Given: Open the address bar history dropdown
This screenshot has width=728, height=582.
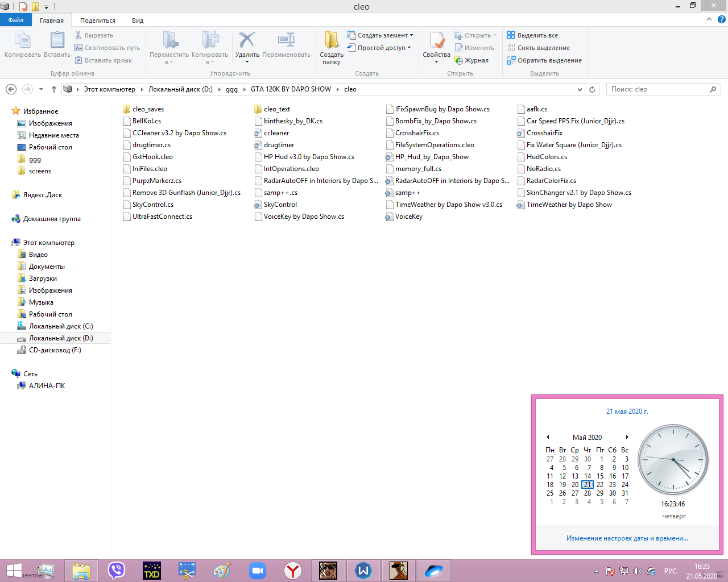Looking at the screenshot, I should (x=580, y=89).
